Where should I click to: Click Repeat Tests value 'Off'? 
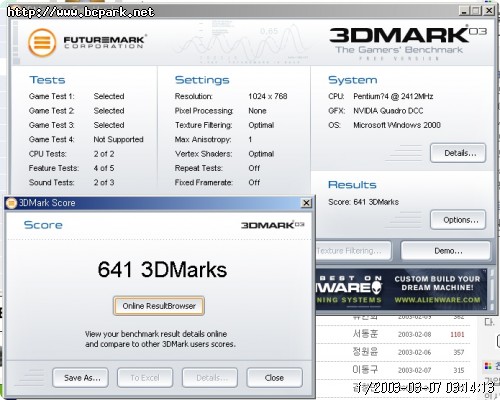tap(254, 168)
